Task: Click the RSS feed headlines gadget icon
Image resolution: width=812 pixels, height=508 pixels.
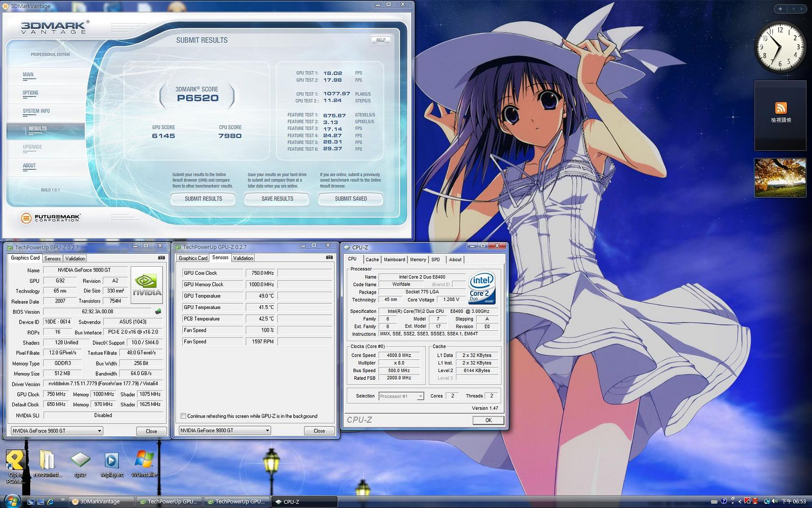Action: coord(781,108)
